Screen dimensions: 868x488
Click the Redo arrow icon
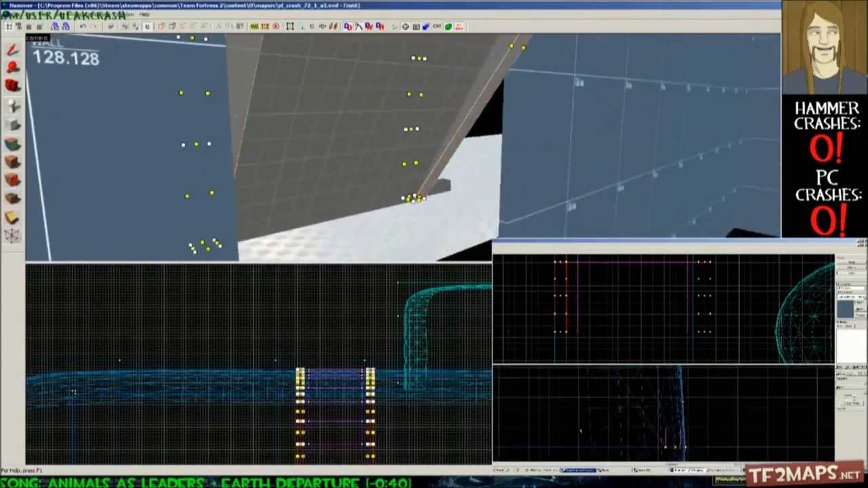[x=94, y=26]
